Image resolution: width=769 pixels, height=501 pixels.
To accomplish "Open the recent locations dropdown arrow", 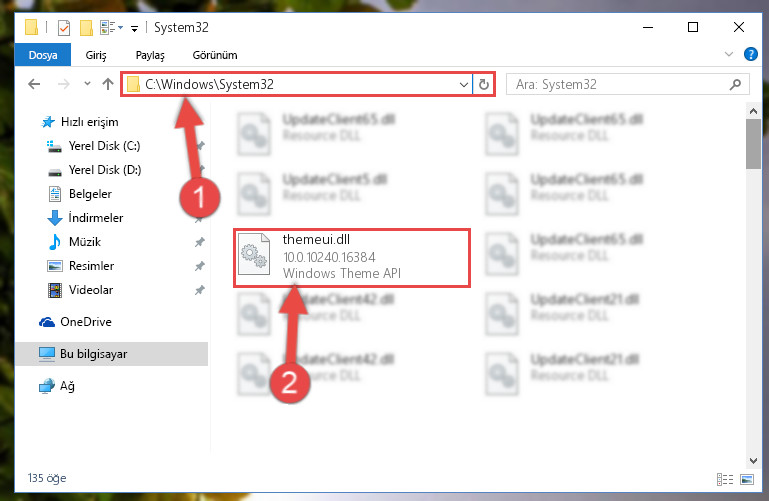I will [x=87, y=84].
